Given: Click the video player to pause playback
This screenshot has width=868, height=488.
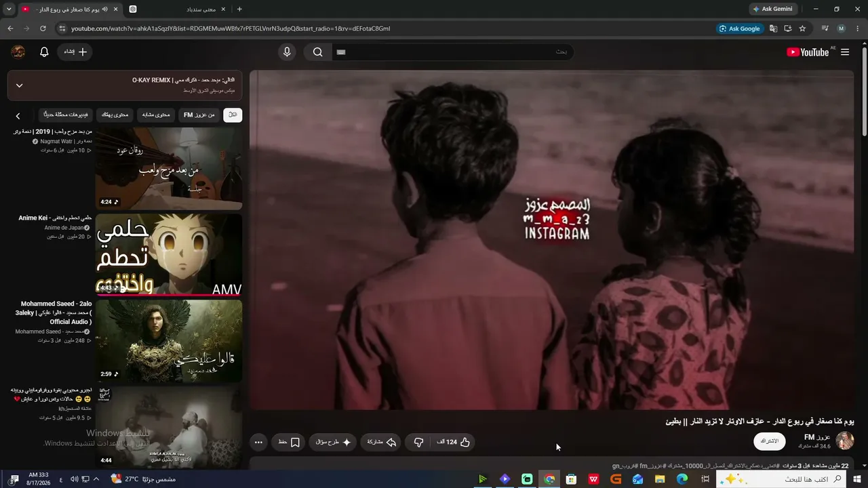Looking at the screenshot, I should tap(551, 240).
